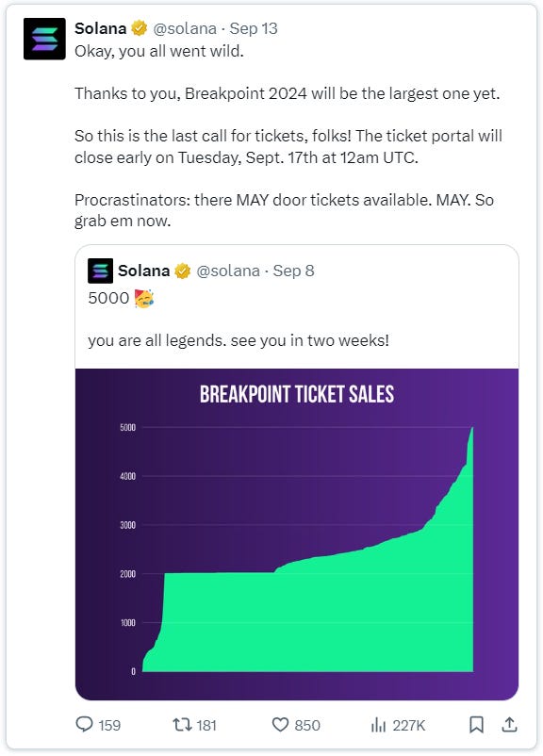Screen dimensions: 543x756
Task: Open the Sep 8 quoted tweet timestamp
Action: (294, 271)
